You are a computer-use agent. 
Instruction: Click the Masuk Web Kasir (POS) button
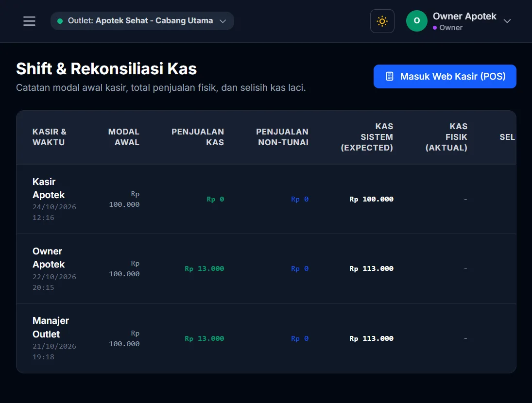coord(445,76)
